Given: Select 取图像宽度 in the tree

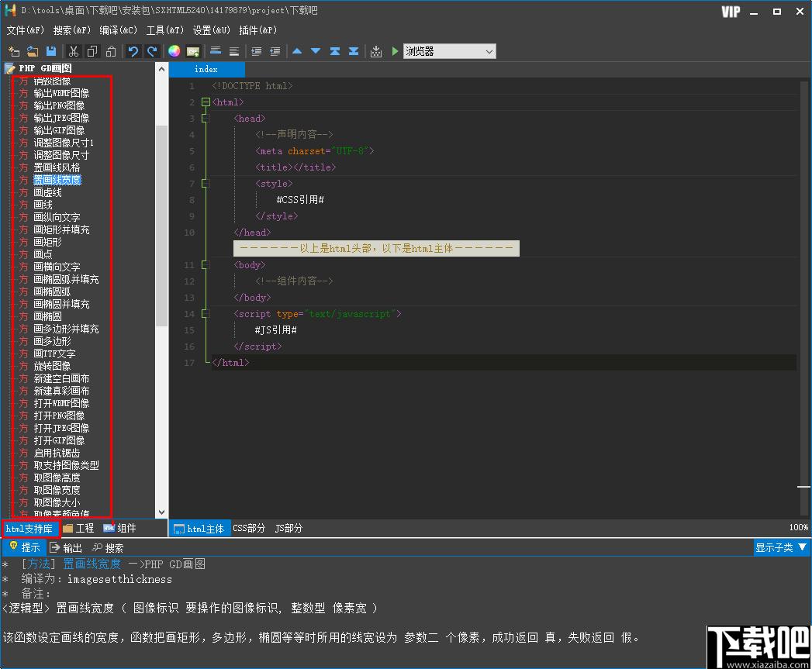Looking at the screenshot, I should pyautogui.click(x=57, y=491).
